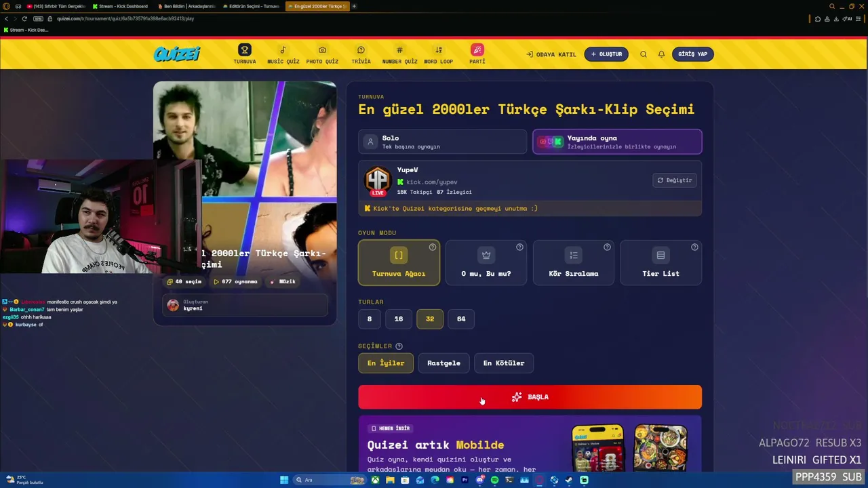Open the Number Quiz section

(399, 54)
